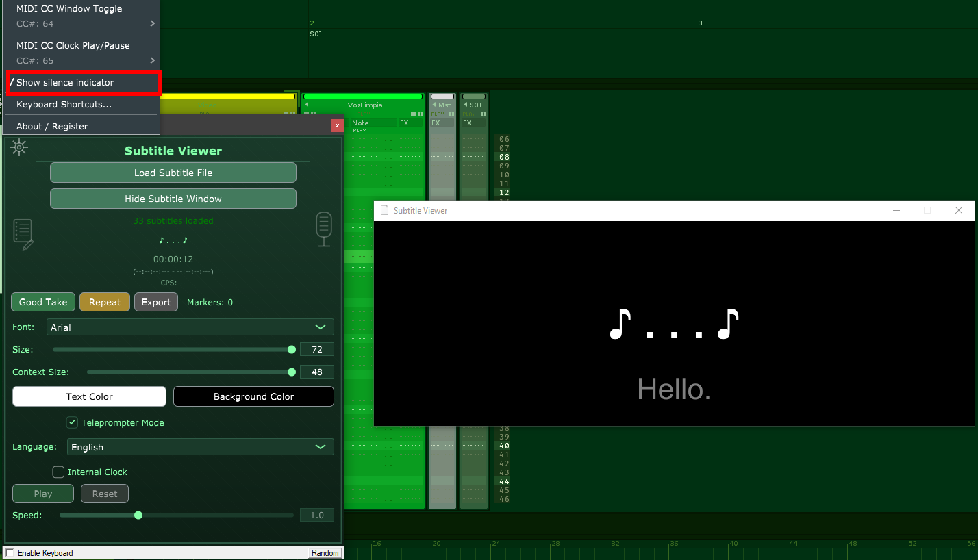Add an FX column to Mst track

pos(452,114)
